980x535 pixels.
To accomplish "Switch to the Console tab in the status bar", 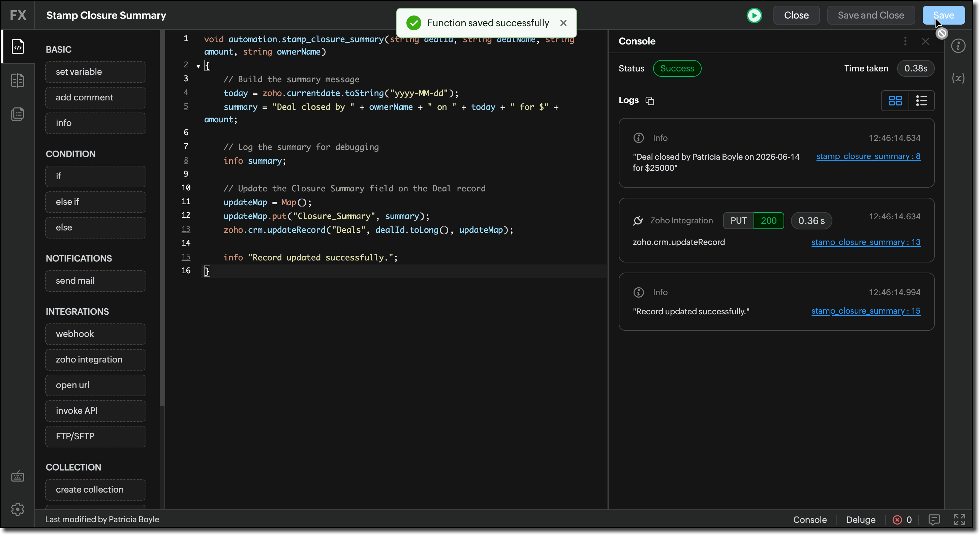I will click(x=809, y=520).
